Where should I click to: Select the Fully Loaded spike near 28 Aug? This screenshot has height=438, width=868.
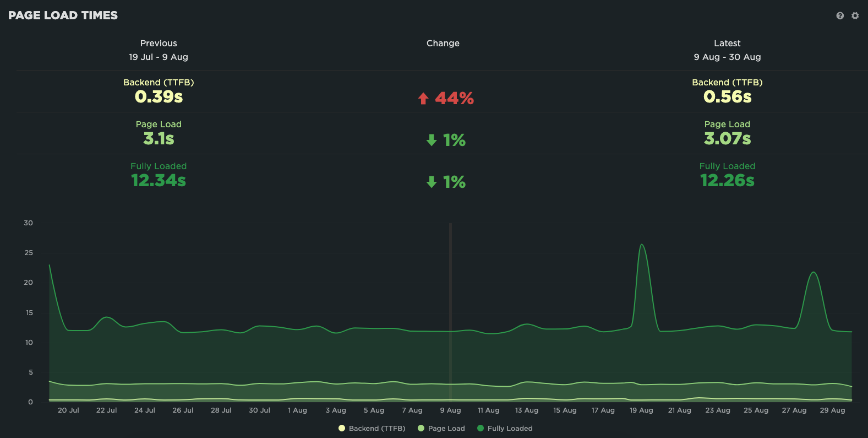814,273
